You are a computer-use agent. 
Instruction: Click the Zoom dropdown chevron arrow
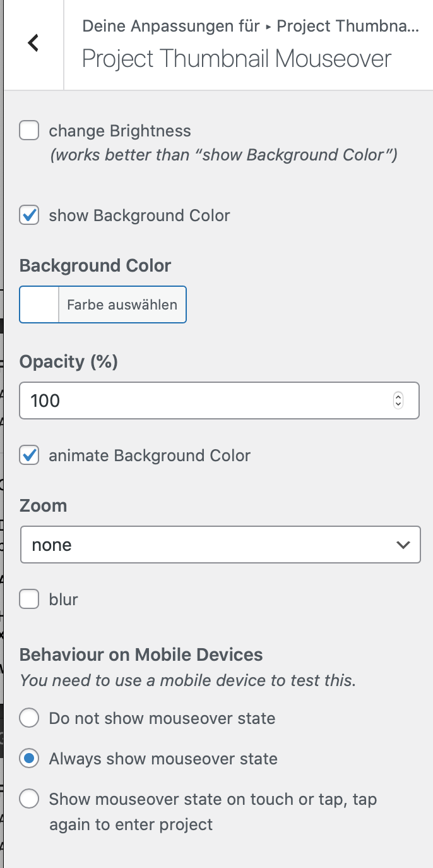[x=403, y=545]
